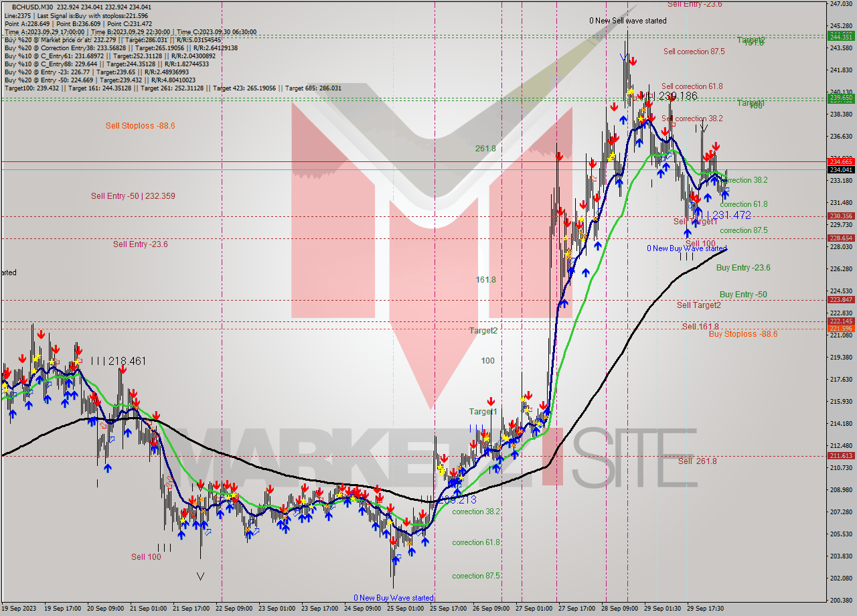Screen dimensions: 857x616
Task: Click the '261.8' Fibonacci level label
Action: coord(485,148)
